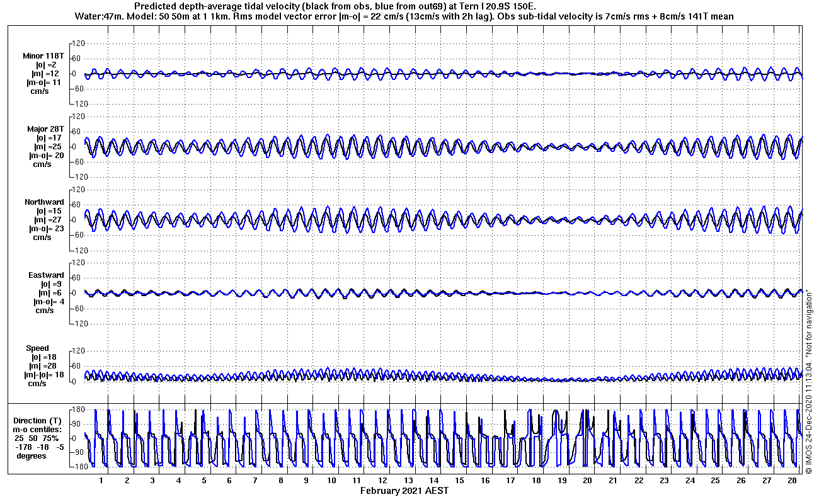
Task: Click day '21' on the date axis
Action: coord(613,481)
